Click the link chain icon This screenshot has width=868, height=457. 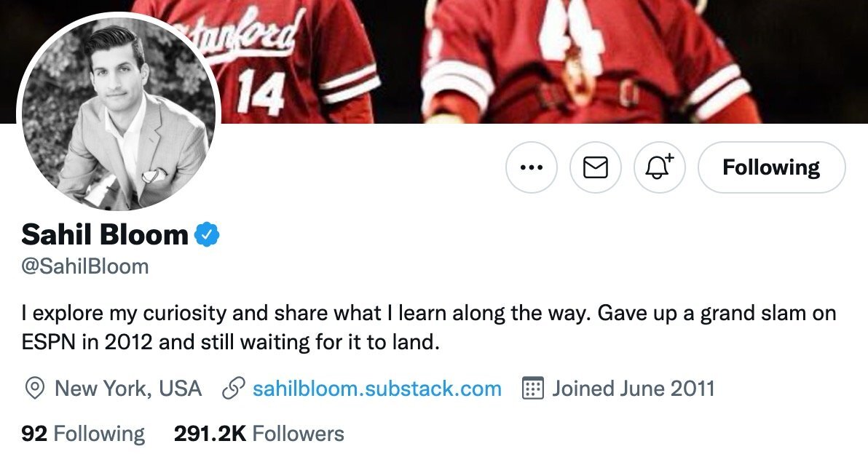(232, 389)
